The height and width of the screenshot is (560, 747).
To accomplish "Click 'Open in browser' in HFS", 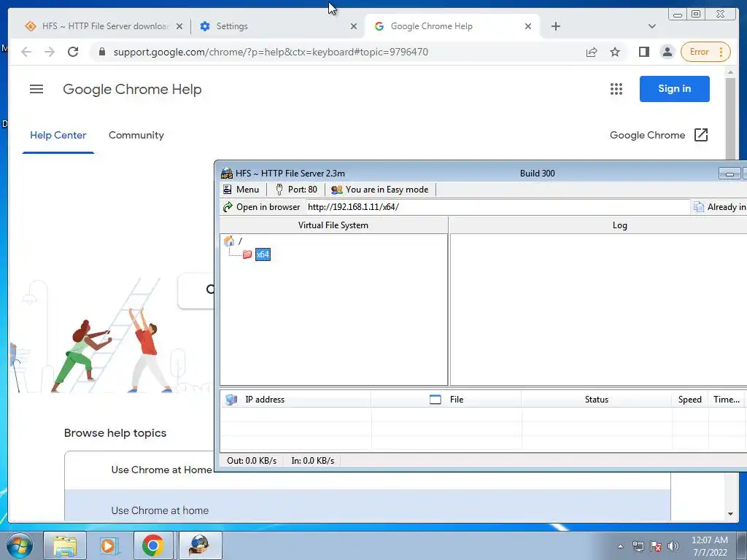I will (x=262, y=207).
